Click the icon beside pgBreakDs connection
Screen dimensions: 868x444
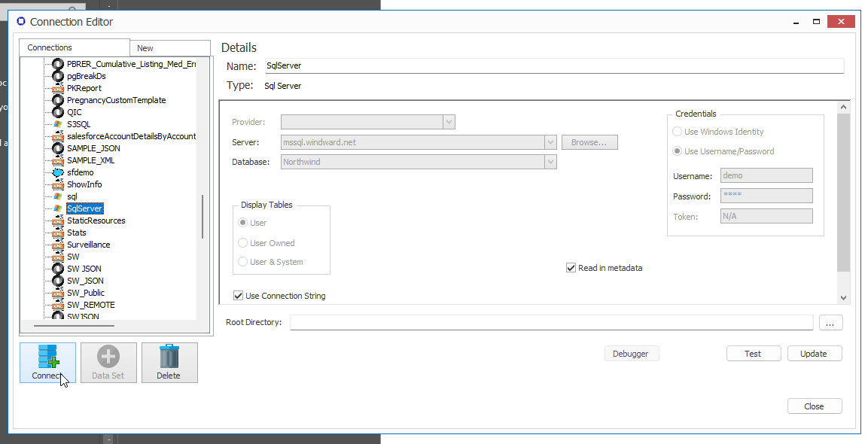tap(58, 77)
